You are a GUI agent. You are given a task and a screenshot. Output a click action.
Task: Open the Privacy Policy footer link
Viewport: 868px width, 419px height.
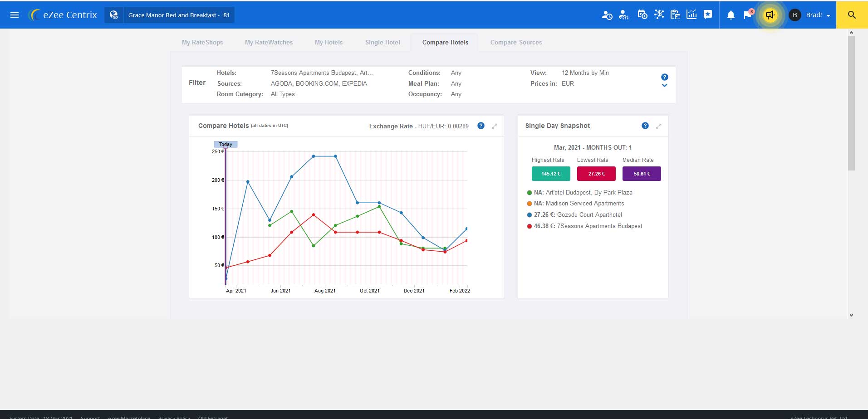[174, 417]
